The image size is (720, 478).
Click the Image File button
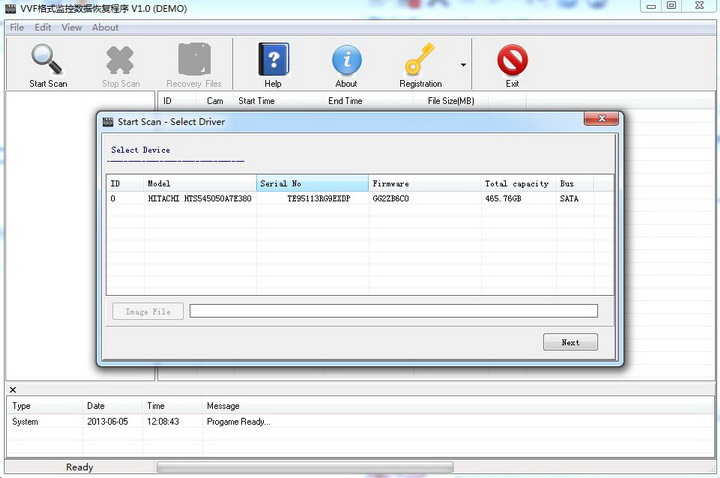pos(148,311)
